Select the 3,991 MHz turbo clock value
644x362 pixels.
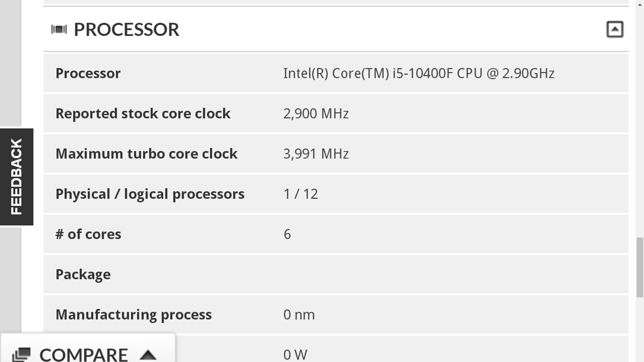coord(316,154)
